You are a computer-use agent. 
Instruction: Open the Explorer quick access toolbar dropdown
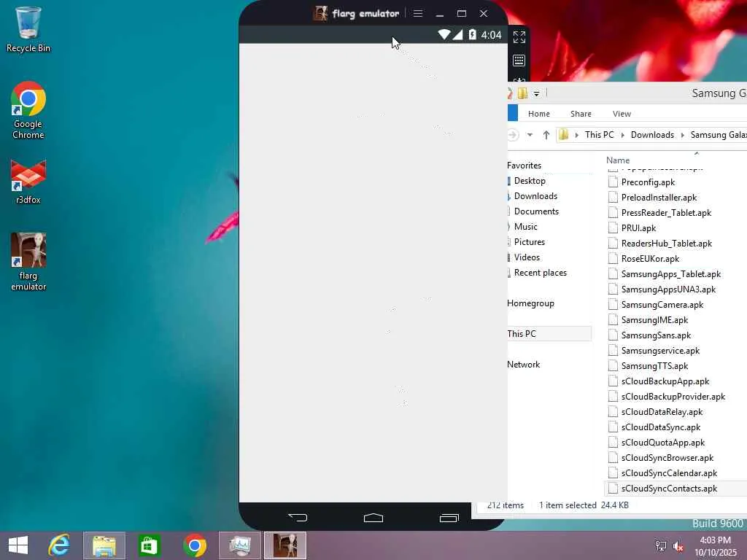click(x=536, y=94)
